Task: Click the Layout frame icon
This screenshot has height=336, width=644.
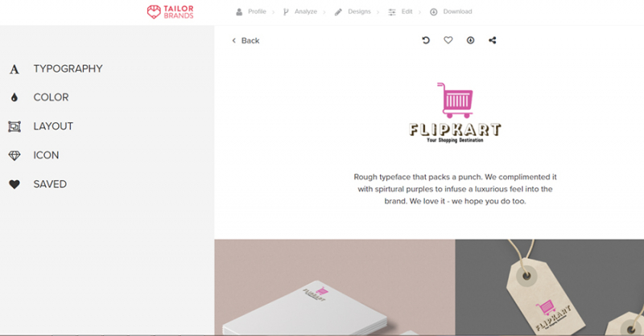Action: tap(14, 126)
